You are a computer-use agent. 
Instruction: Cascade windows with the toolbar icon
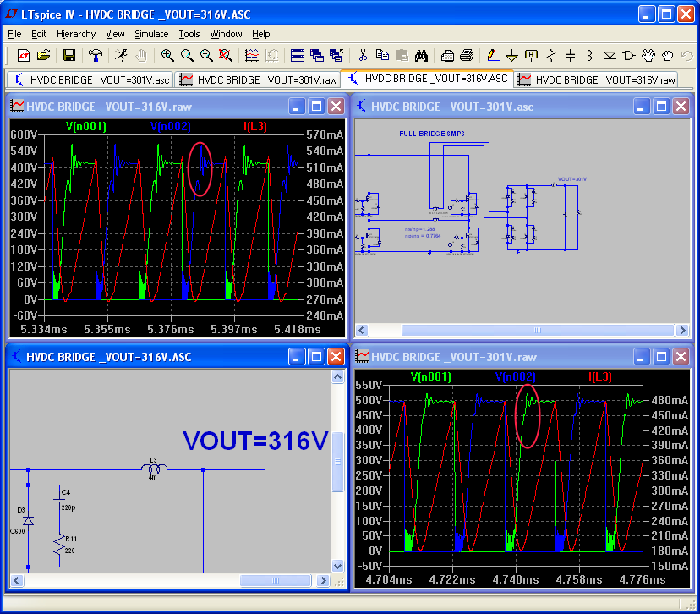(x=317, y=55)
